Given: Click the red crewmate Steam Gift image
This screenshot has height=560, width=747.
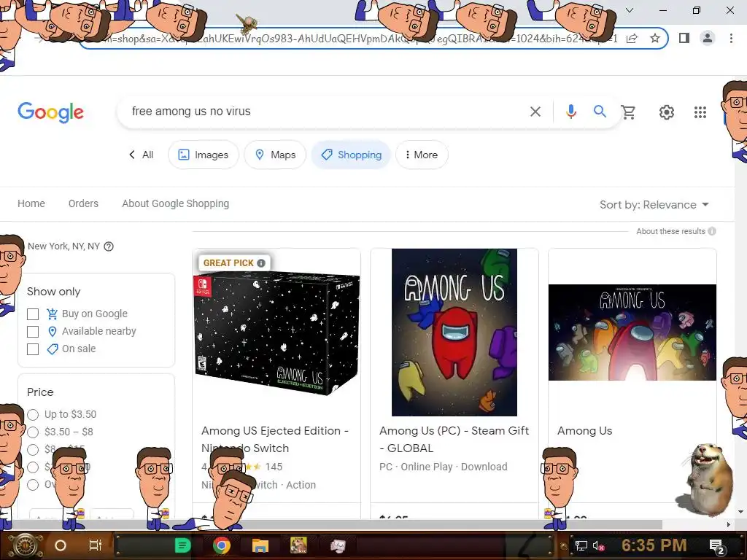Looking at the screenshot, I should [x=454, y=332].
